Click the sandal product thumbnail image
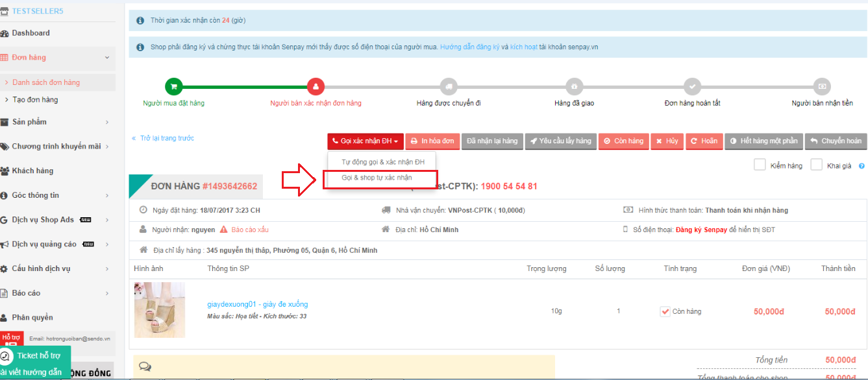868x380 pixels. pos(160,310)
